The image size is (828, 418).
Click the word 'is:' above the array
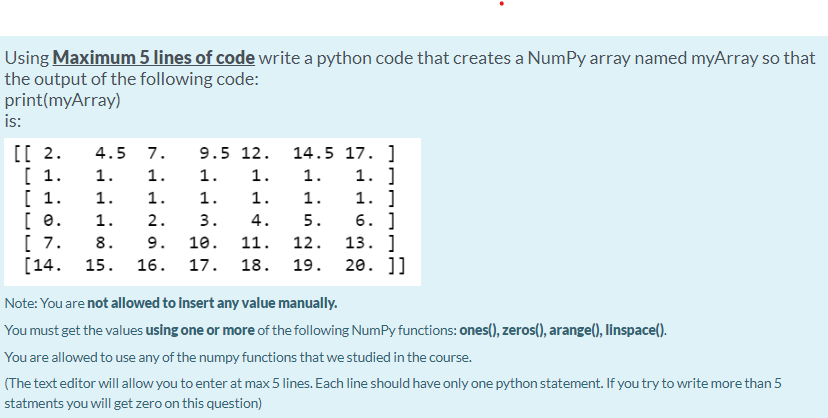click(13, 121)
